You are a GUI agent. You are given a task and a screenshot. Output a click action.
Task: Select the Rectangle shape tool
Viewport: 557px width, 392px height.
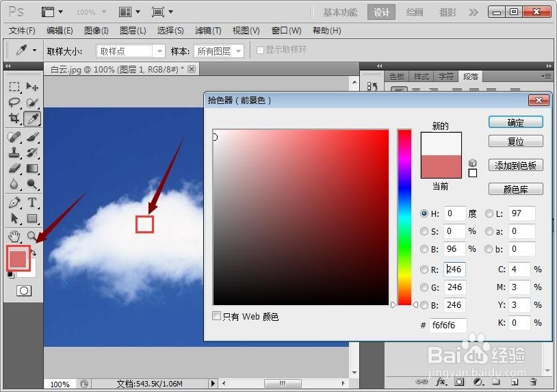coord(32,218)
